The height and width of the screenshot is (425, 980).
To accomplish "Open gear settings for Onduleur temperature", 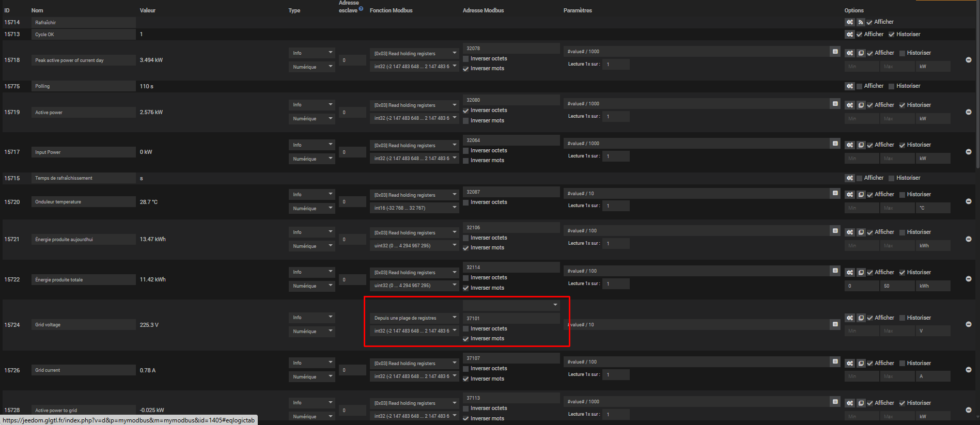I will [850, 195].
